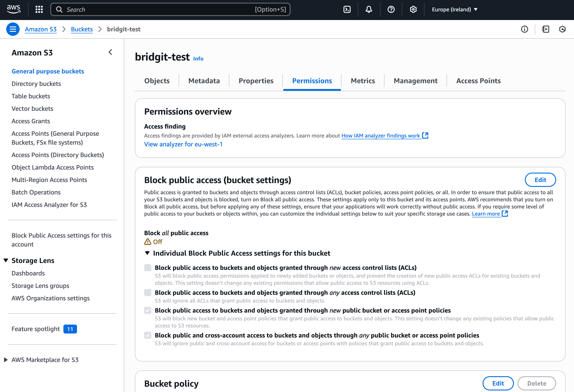Switch to the Metrics tab
Screen dimensions: 574x392
pos(363,81)
